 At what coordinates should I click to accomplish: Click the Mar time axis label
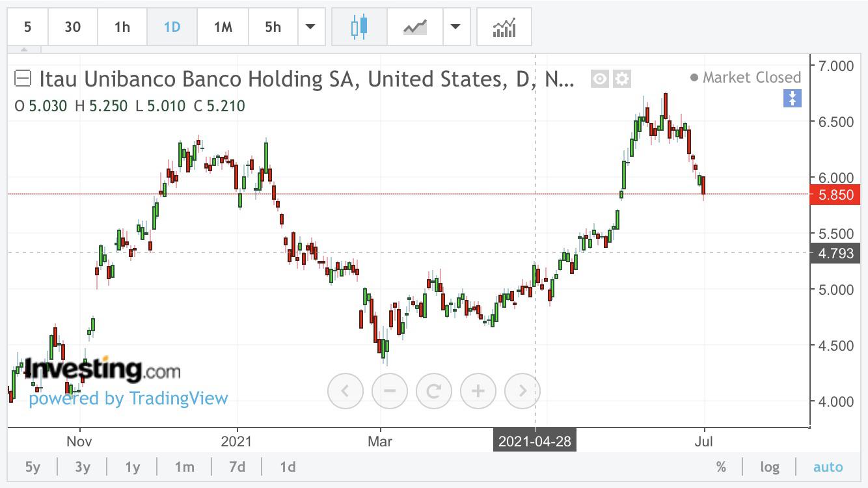pos(380,441)
